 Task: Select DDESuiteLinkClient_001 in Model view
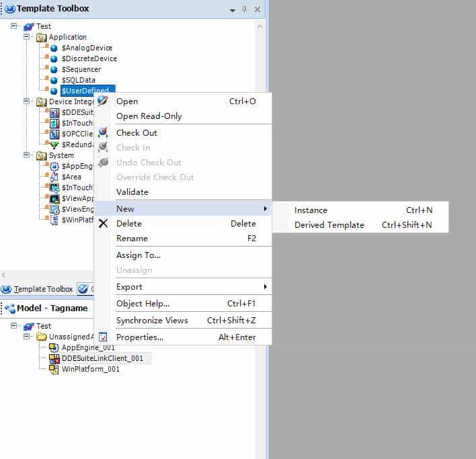click(102, 359)
